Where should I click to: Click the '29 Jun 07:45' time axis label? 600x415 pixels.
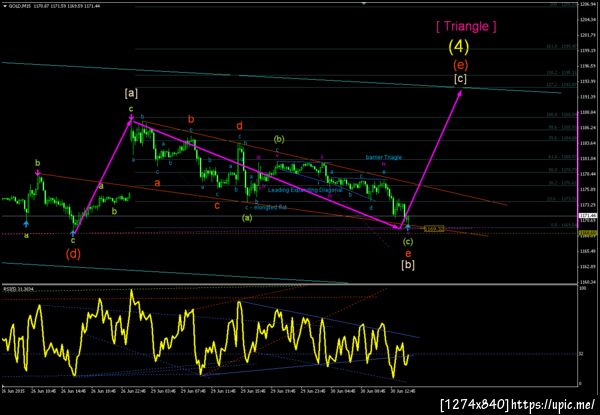click(x=191, y=391)
